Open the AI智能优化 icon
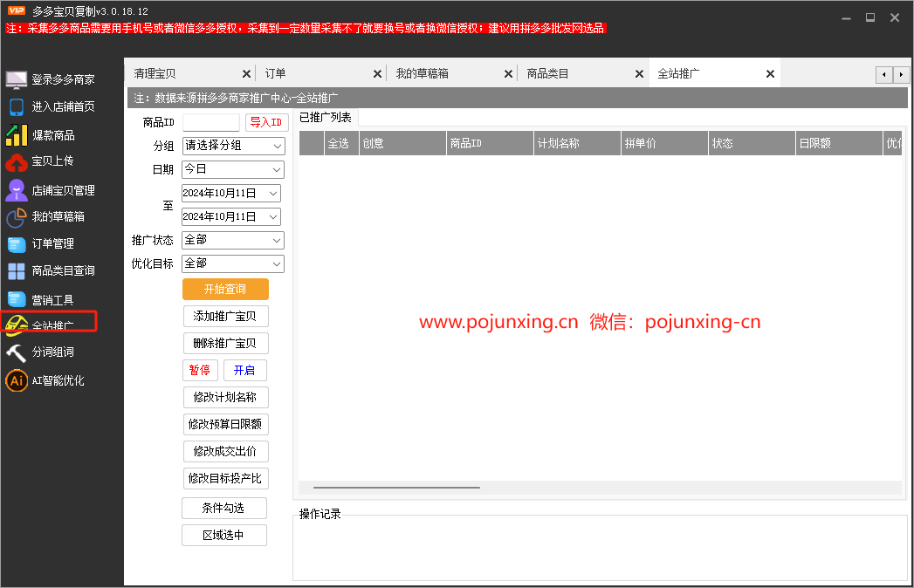 point(17,380)
